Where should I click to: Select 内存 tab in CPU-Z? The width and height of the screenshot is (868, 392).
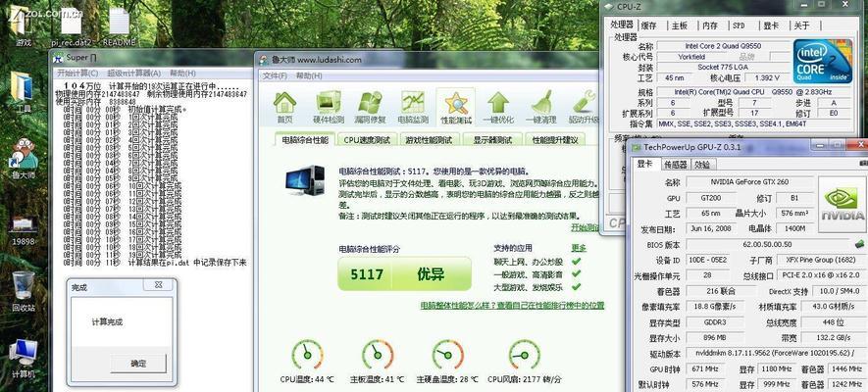pos(710,25)
